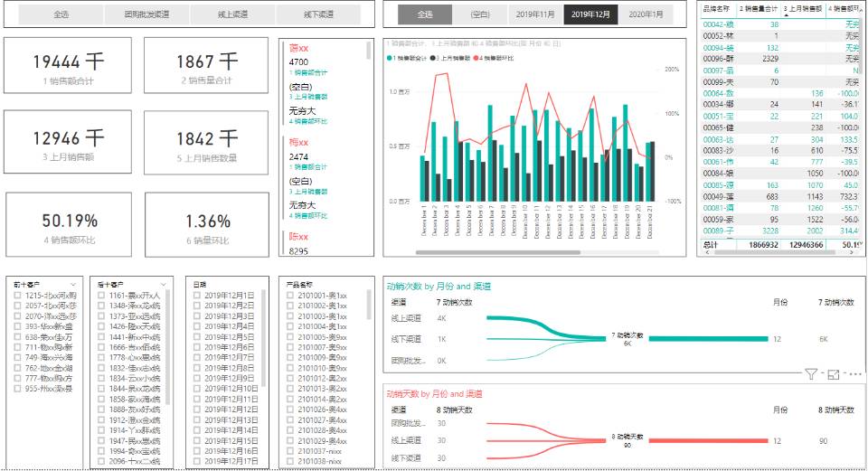Switch to 2020年1月 month
The width and height of the screenshot is (868, 471).
click(646, 14)
